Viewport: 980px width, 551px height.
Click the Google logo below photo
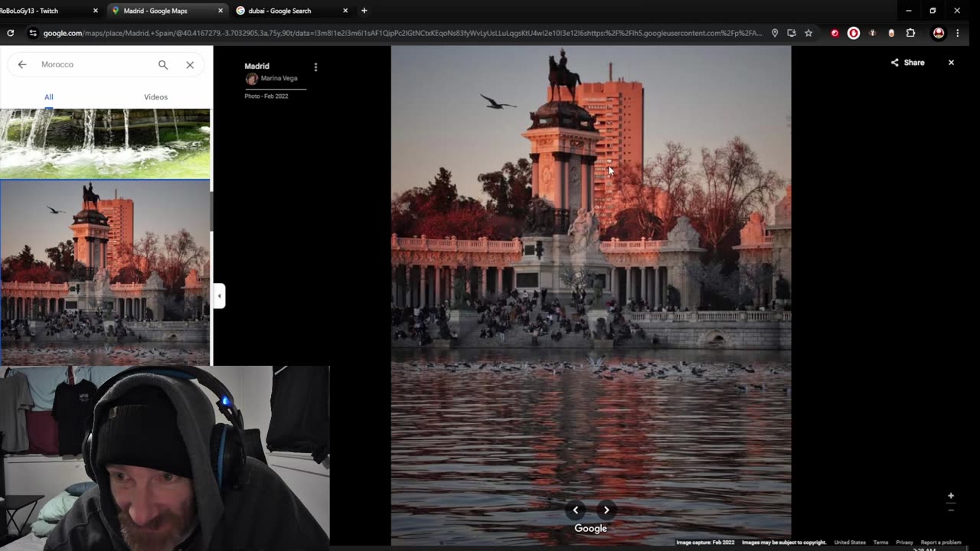tap(590, 528)
